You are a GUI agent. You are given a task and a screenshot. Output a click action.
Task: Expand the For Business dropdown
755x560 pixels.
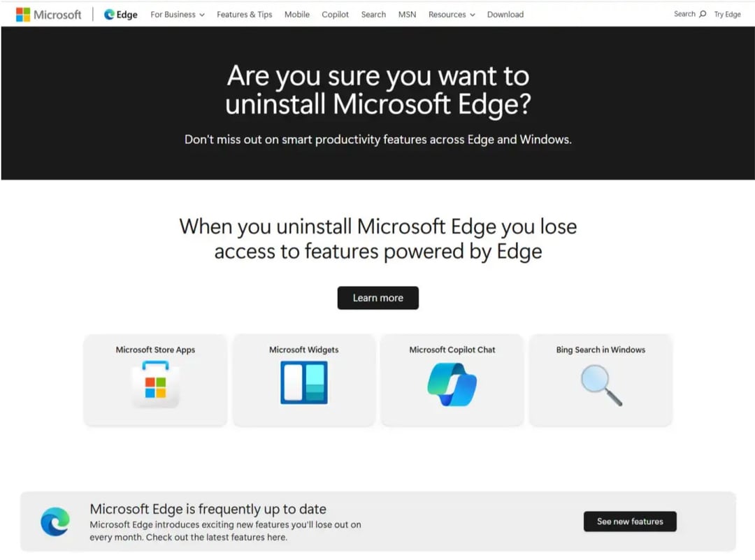[177, 14]
